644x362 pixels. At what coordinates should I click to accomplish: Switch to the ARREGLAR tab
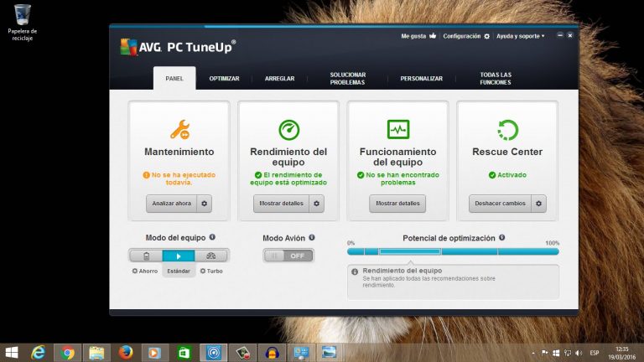pyautogui.click(x=280, y=79)
